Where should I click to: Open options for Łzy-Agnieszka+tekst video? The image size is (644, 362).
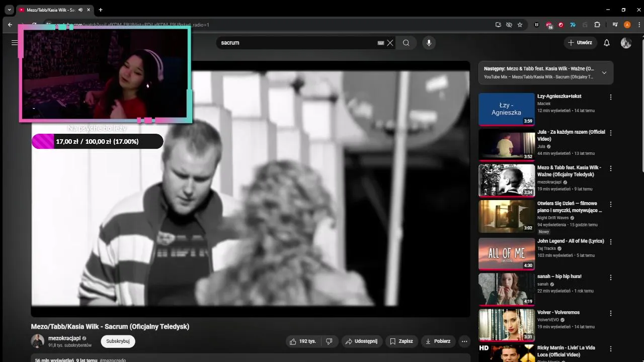[x=611, y=97]
